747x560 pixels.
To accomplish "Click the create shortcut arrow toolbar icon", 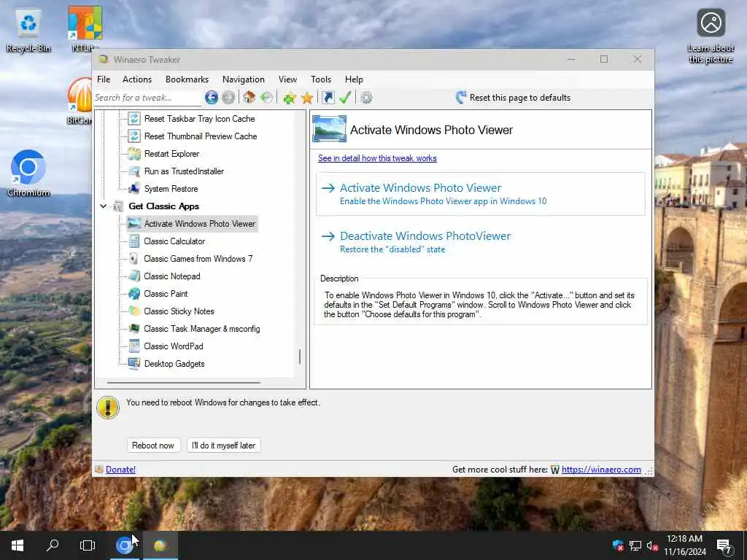I will tap(328, 98).
